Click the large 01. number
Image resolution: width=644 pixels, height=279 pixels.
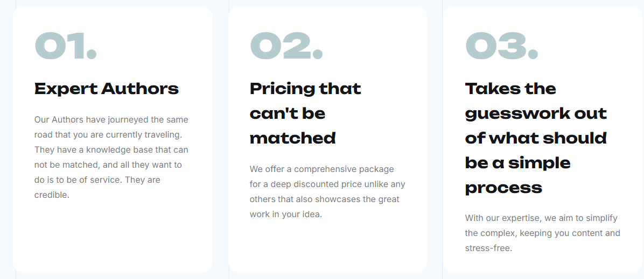pos(65,46)
